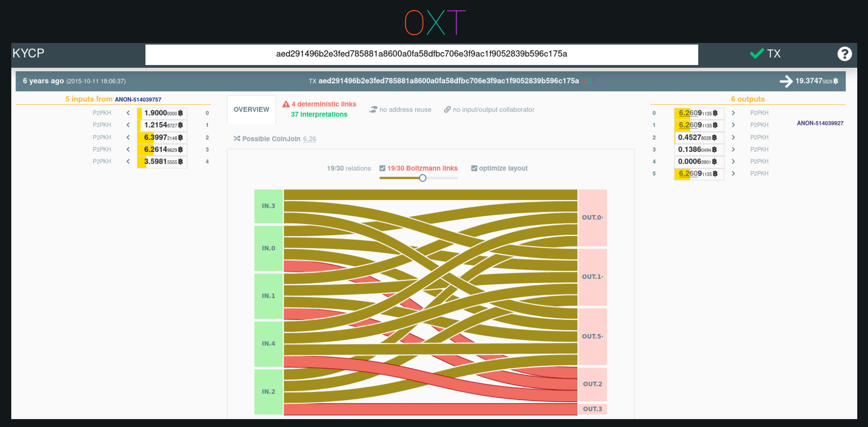Expand the 6.3997 input left chevron
The height and width of the screenshot is (427, 868).
128,138
